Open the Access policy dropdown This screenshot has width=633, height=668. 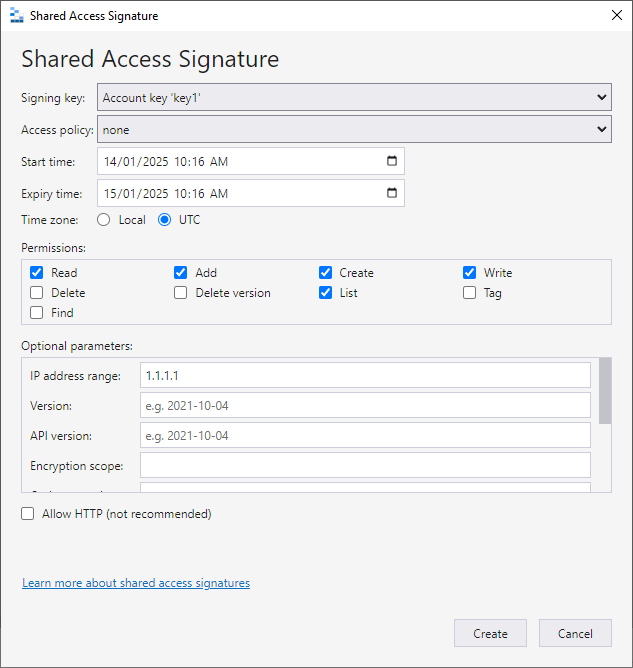coord(354,130)
